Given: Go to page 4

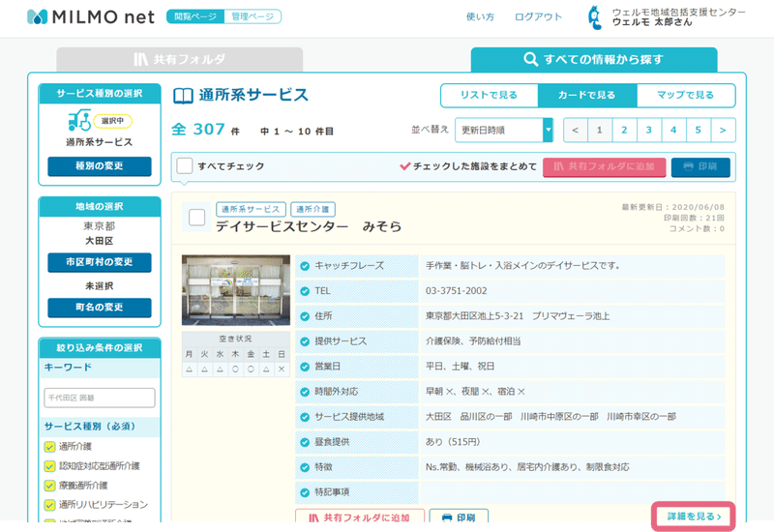Looking at the screenshot, I should [x=673, y=131].
